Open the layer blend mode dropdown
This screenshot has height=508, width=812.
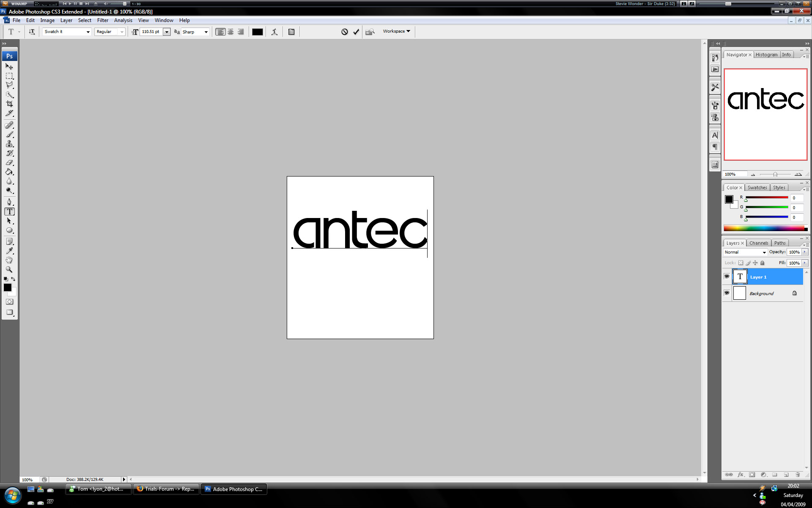[x=745, y=252]
